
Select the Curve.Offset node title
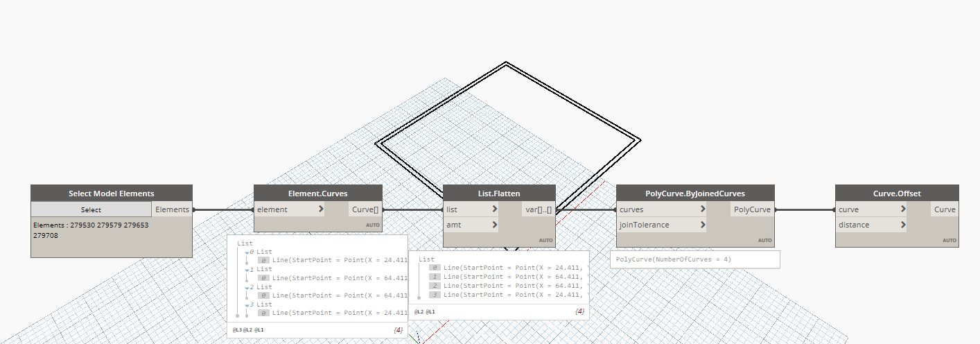coord(897,193)
